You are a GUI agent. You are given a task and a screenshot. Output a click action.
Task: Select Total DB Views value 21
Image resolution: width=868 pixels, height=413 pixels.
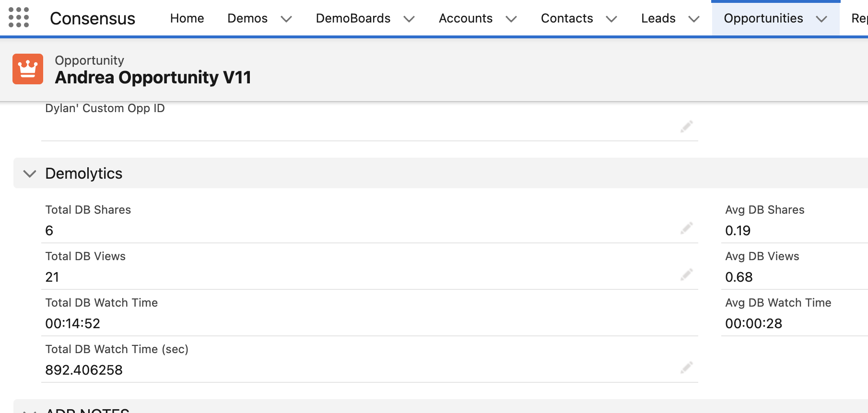pyautogui.click(x=52, y=277)
